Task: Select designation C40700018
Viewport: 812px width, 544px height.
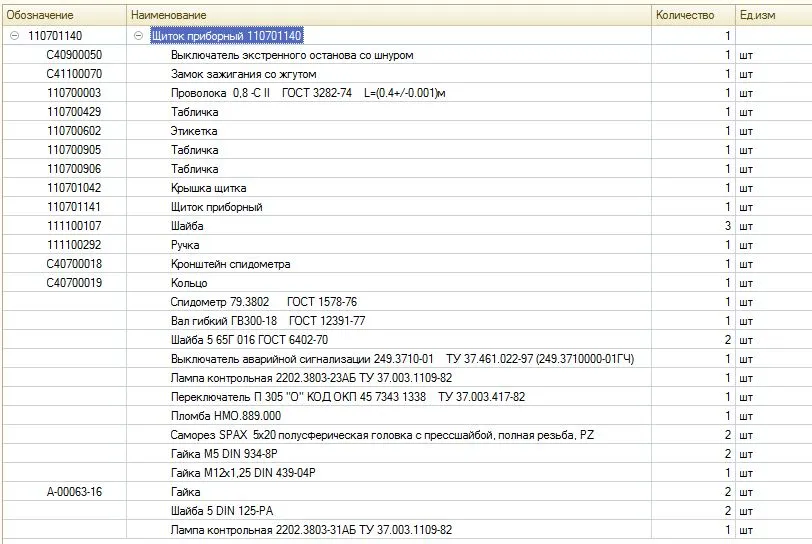Action: pyautogui.click(x=74, y=264)
